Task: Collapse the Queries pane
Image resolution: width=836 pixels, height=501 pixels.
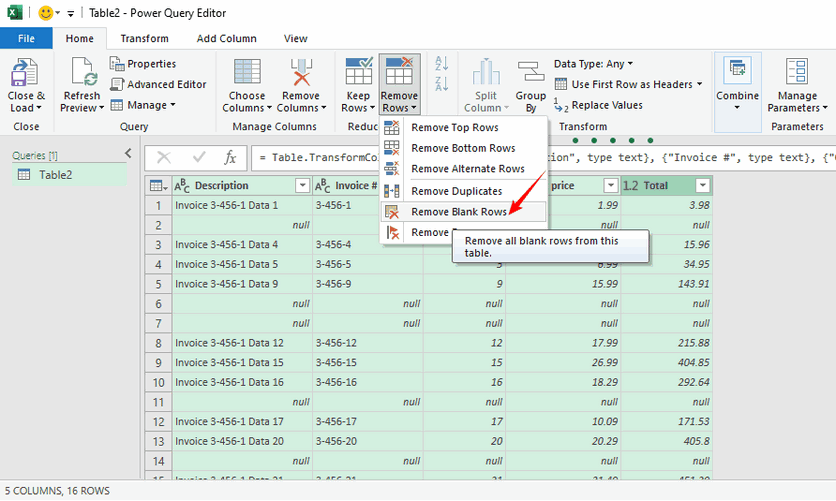Action: click(x=128, y=153)
